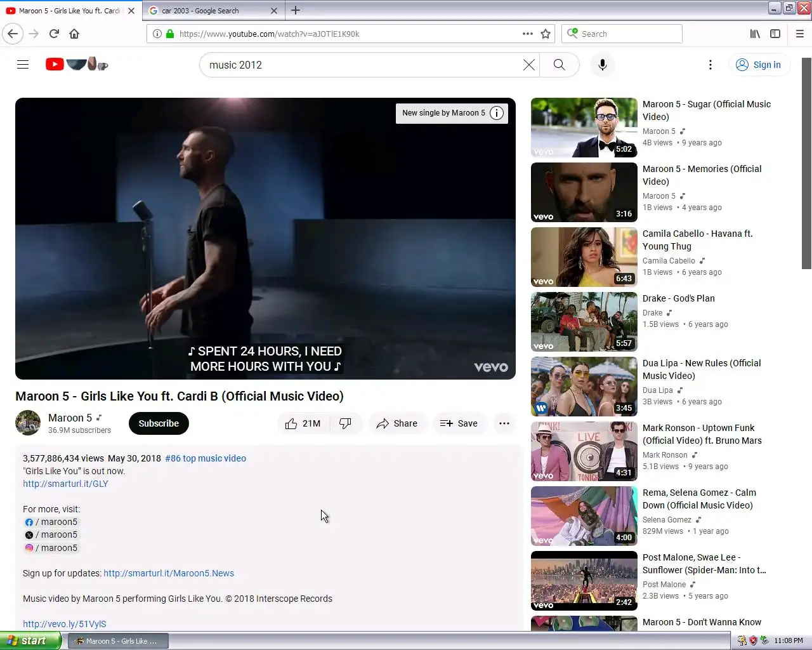
Task: Sign in to YouTube
Action: point(759,65)
